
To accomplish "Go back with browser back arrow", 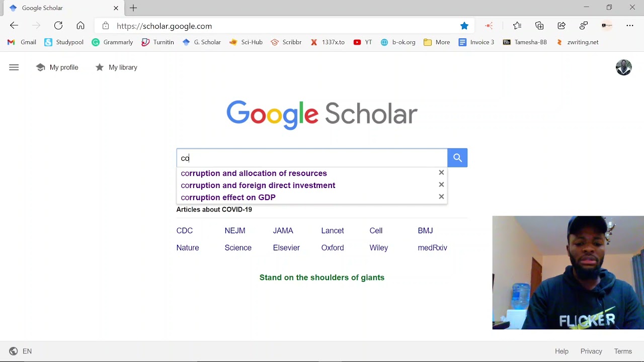I will point(14,26).
